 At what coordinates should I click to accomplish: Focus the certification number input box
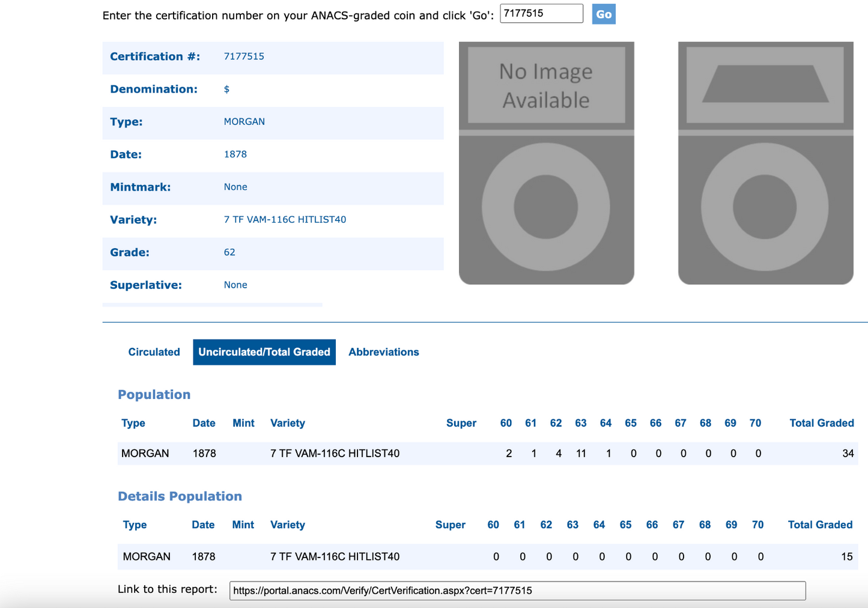point(541,14)
